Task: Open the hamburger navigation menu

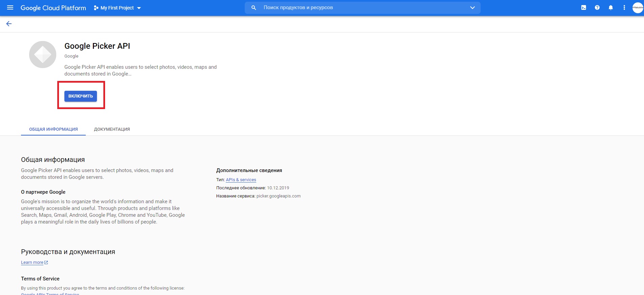Action: pyautogui.click(x=10, y=7)
